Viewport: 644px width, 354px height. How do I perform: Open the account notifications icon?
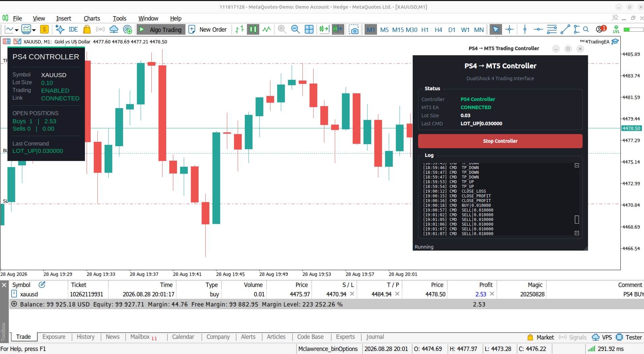point(601,29)
